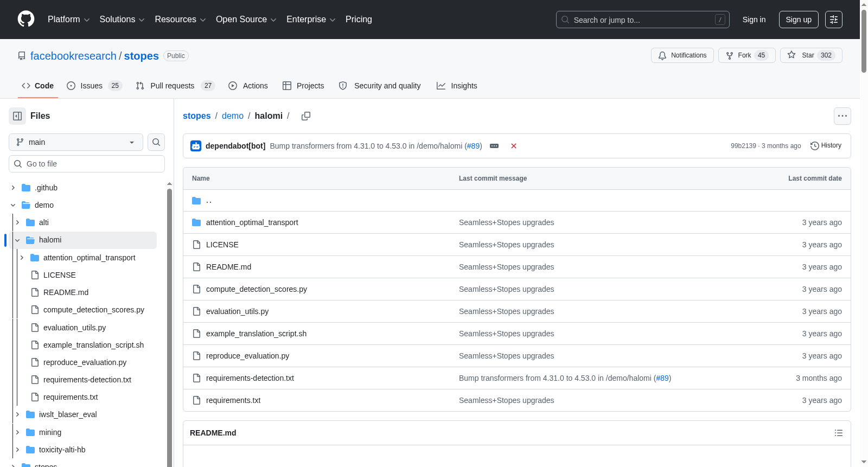
Task: Click the dependabot avatar icon
Action: [196, 146]
